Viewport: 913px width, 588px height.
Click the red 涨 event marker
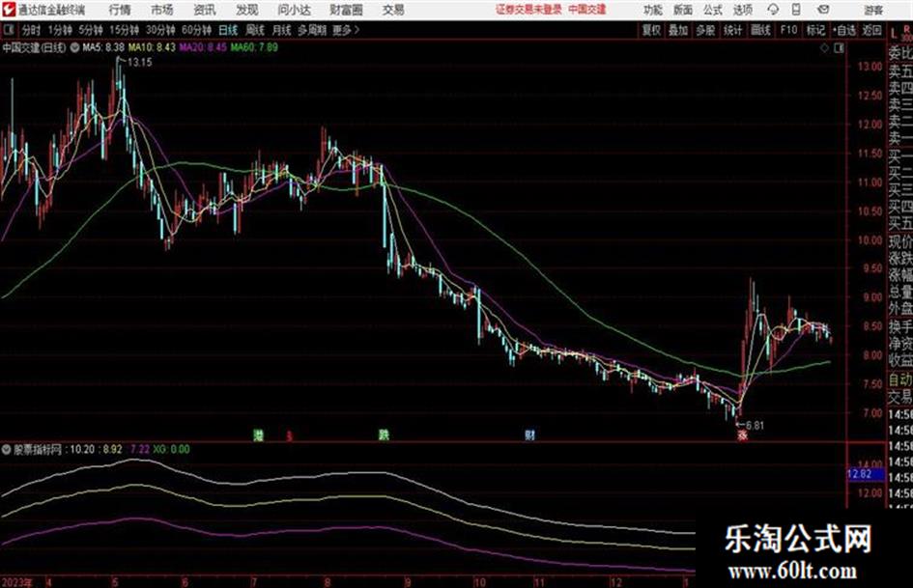(742, 435)
